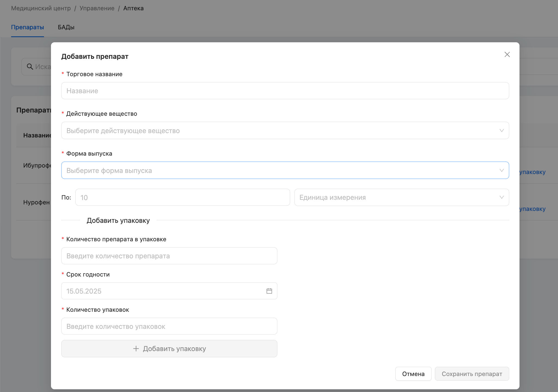Focus the Количество упаковок input field
The height and width of the screenshot is (392, 558).
[x=169, y=326]
